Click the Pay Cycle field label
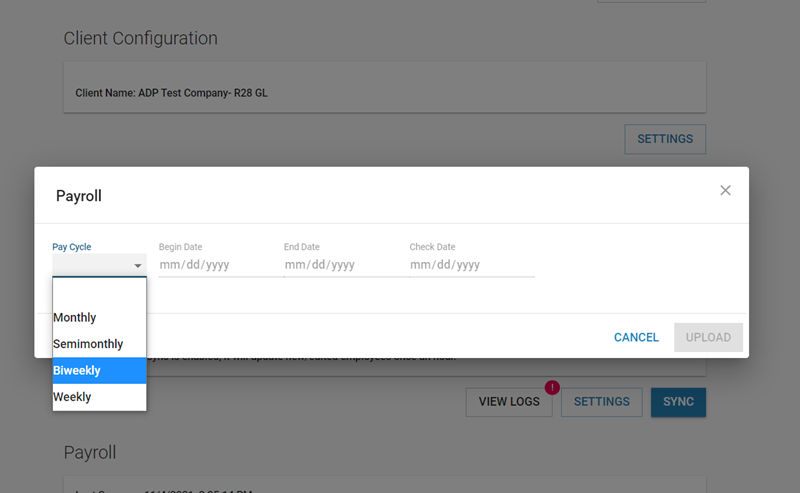Image resolution: width=800 pixels, height=493 pixels. 72,247
